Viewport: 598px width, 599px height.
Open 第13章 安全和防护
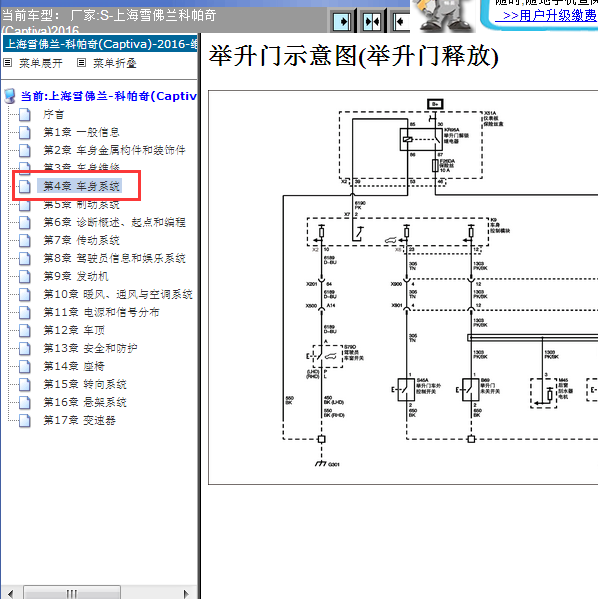[x=90, y=348]
